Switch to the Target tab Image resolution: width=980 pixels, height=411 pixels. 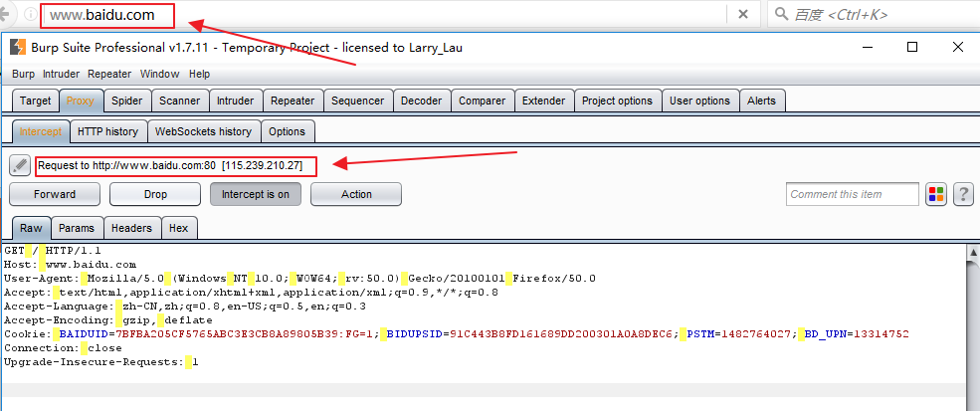[x=36, y=101]
